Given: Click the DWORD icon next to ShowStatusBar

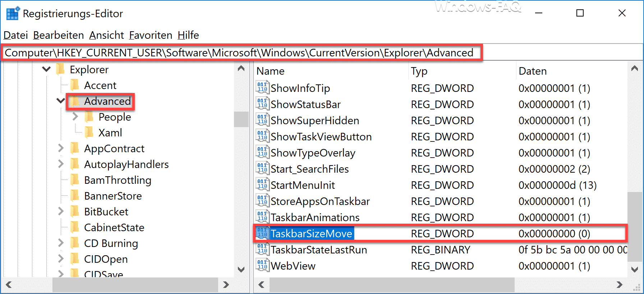Looking at the screenshot, I should click(263, 103).
